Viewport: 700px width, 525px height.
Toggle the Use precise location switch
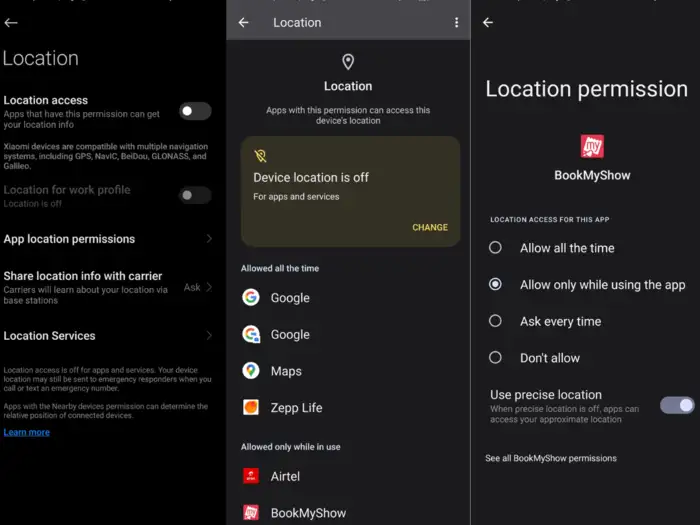(x=677, y=405)
